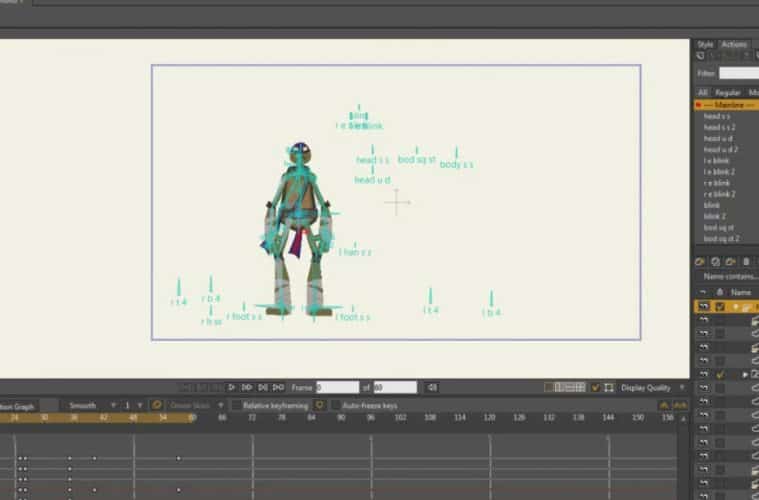The width and height of the screenshot is (759, 500).
Task: Click the audio volume icon beside the total frames field
Action: click(432, 387)
